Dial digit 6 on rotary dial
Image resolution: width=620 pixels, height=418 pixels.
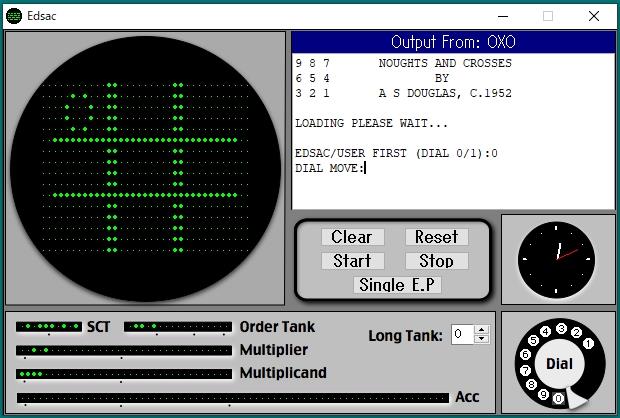(x=525, y=354)
